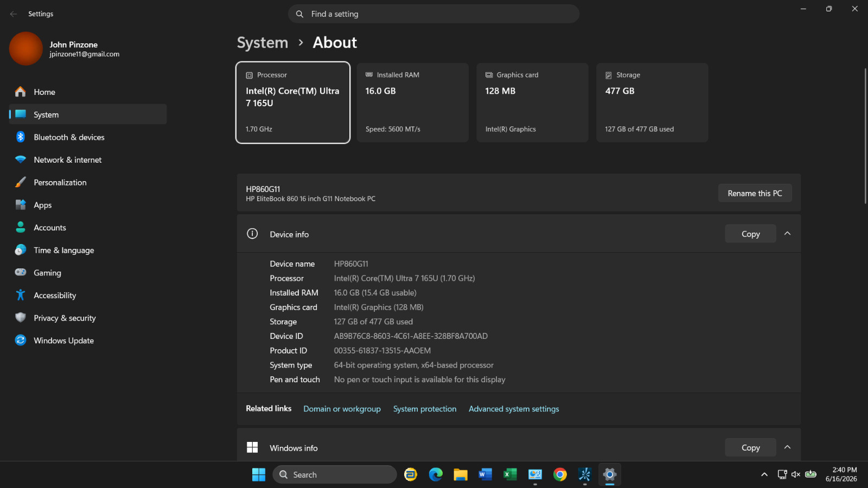Open the Graphics card info card
Viewport: 868px width, 488px height.
532,102
